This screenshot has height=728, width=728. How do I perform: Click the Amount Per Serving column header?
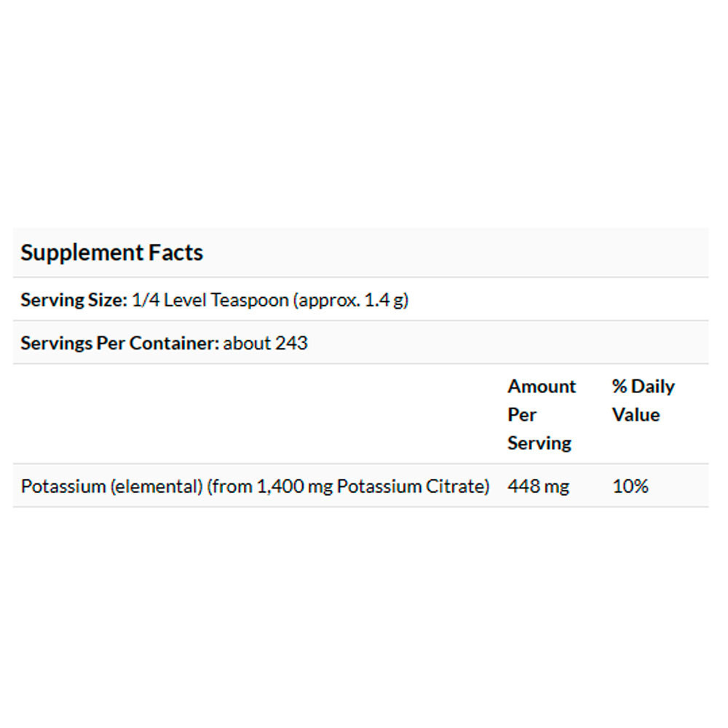[542, 414]
